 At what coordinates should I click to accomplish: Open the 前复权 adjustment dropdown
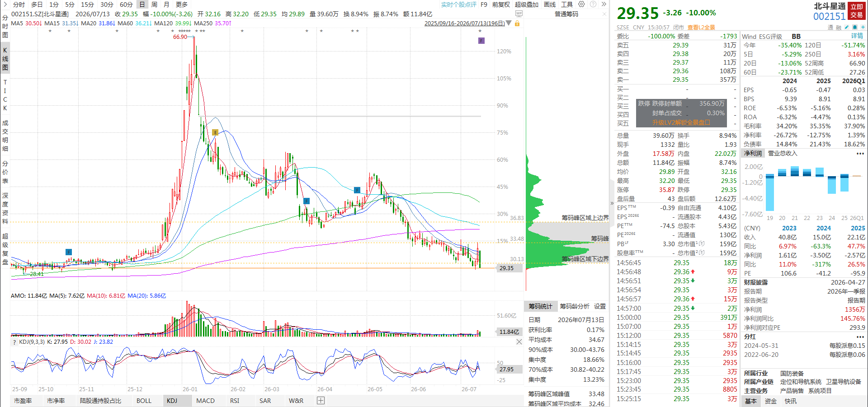501,5
